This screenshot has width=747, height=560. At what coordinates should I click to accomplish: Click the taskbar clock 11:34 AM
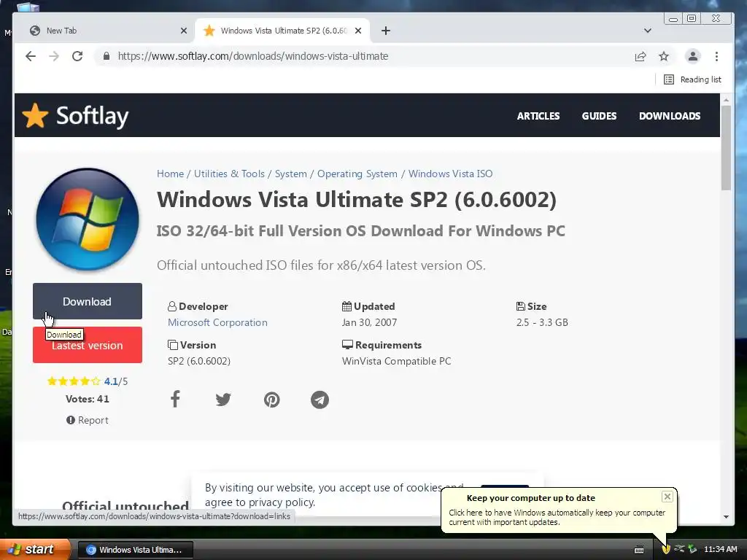[720, 549]
